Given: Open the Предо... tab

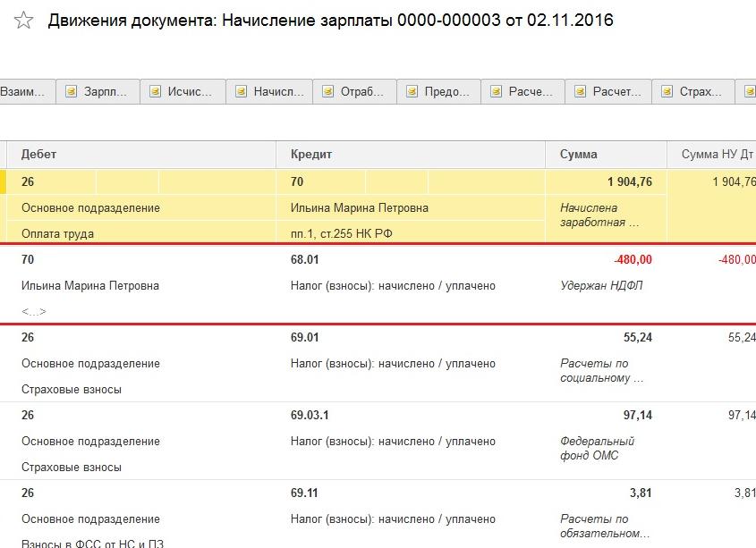Looking at the screenshot, I should (x=438, y=91).
